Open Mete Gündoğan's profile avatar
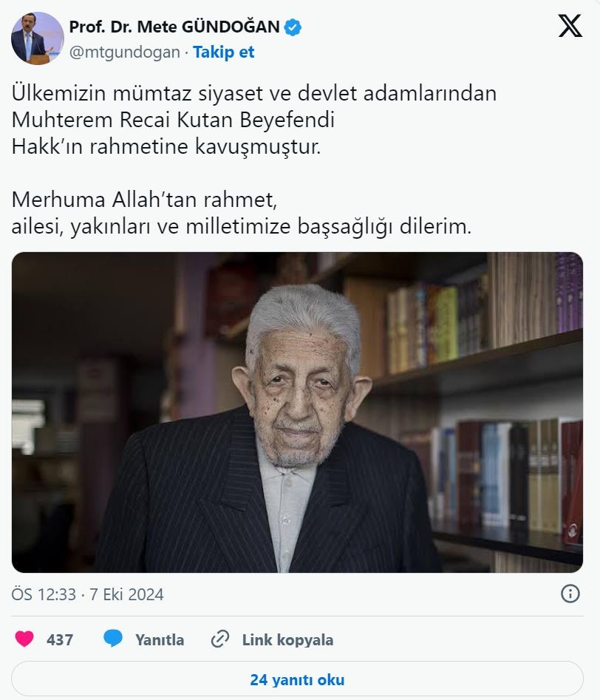The image size is (600, 700). 38,38
